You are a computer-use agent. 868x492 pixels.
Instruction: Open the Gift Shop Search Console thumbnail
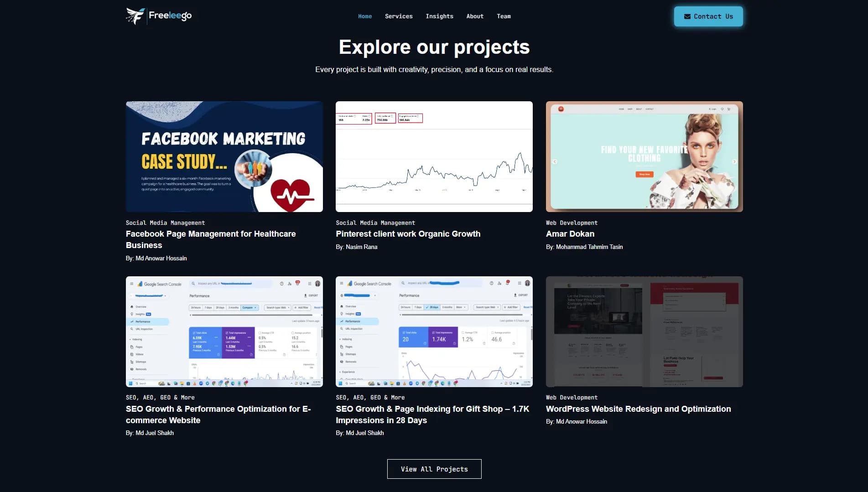(434, 331)
